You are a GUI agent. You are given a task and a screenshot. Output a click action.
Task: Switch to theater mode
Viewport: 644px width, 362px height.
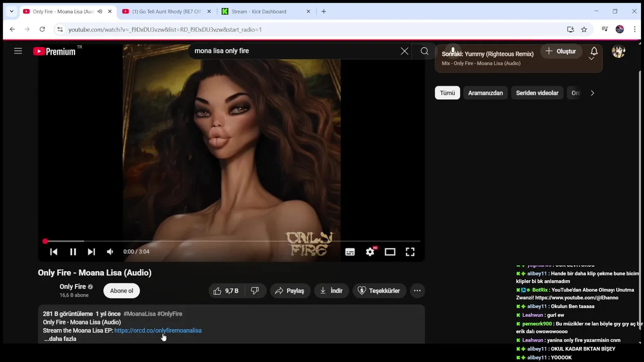click(390, 252)
